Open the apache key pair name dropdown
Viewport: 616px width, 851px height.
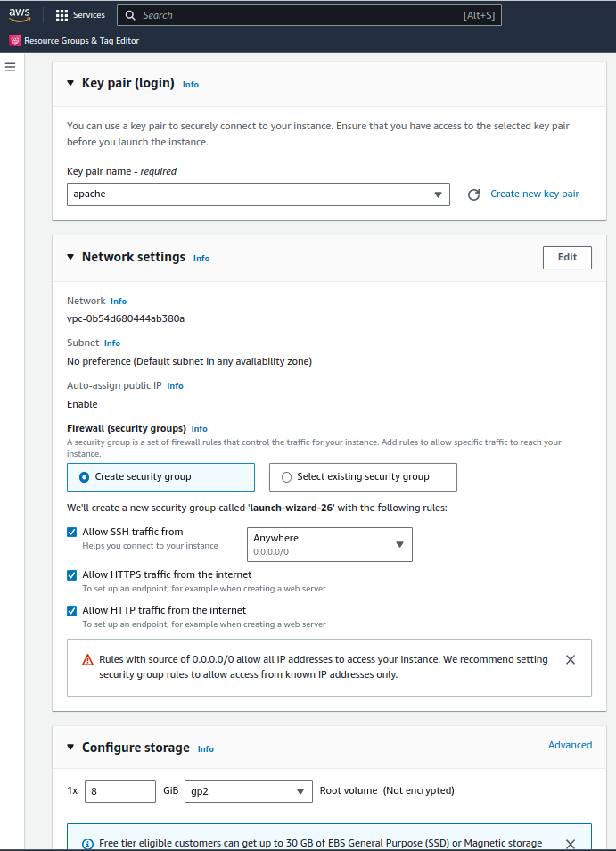(x=259, y=194)
